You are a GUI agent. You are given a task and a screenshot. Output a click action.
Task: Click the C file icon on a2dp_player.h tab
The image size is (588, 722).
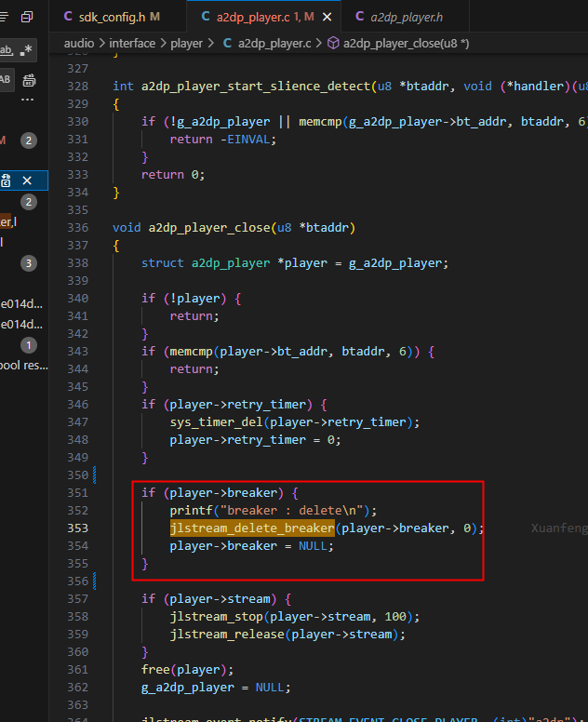coord(360,17)
